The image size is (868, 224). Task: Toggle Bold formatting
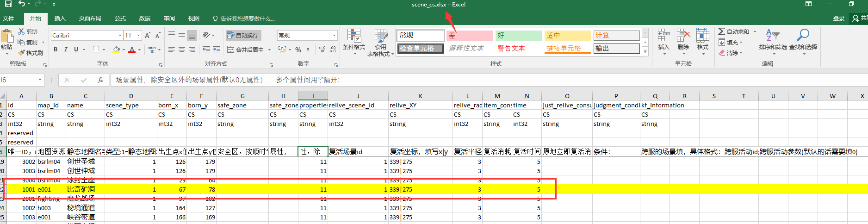pos(56,50)
